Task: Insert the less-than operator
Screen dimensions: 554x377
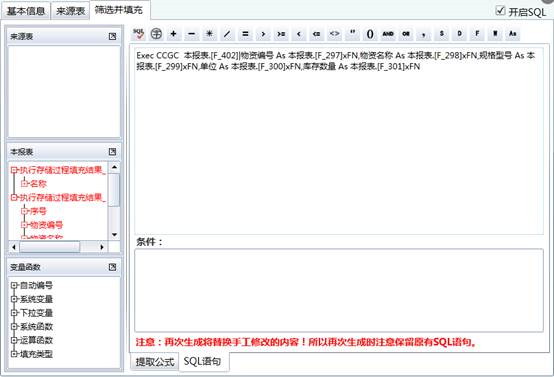Action: (x=299, y=34)
